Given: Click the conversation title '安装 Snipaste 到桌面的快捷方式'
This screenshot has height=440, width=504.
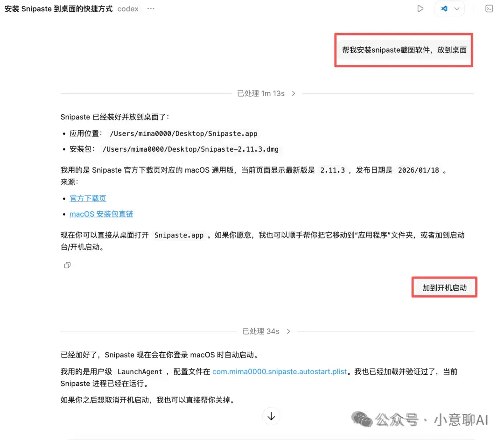Looking at the screenshot, I should click(58, 9).
